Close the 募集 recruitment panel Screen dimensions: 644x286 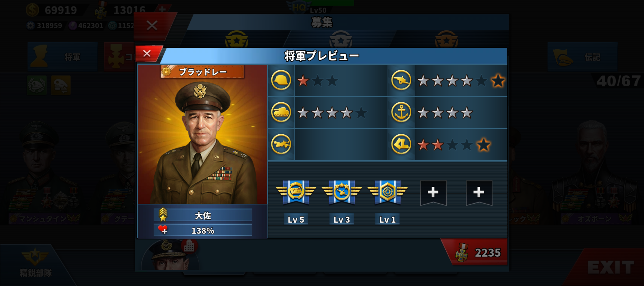click(x=152, y=26)
